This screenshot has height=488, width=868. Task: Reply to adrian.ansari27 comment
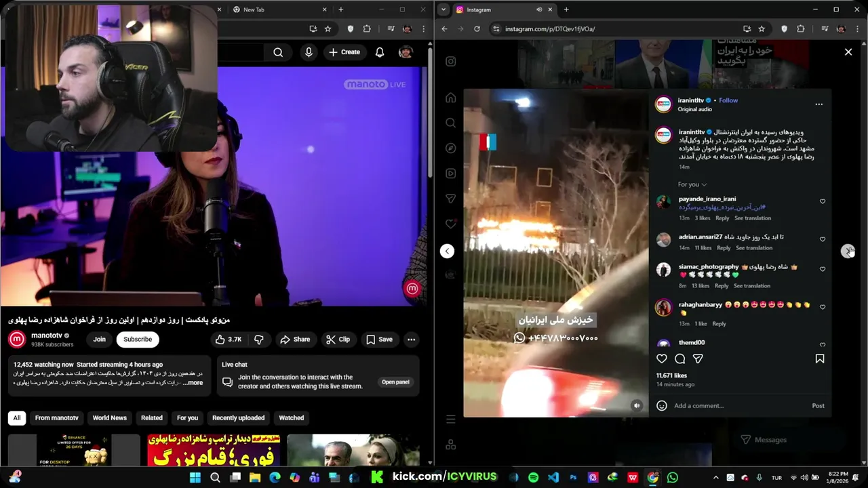[724, 248]
